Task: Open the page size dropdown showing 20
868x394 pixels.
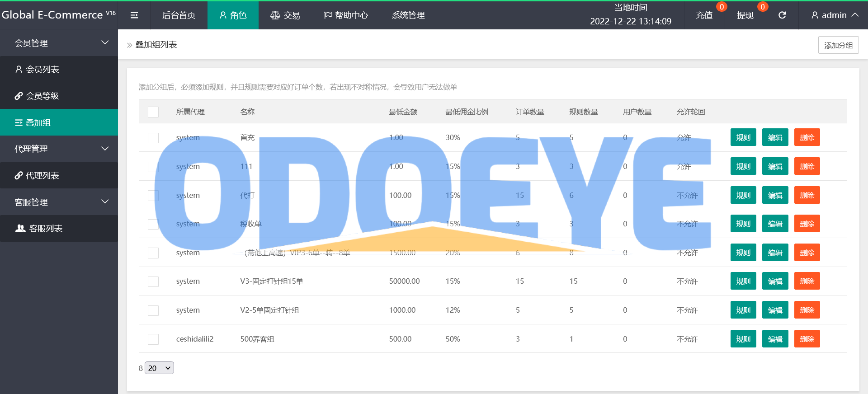Action: coord(159,368)
